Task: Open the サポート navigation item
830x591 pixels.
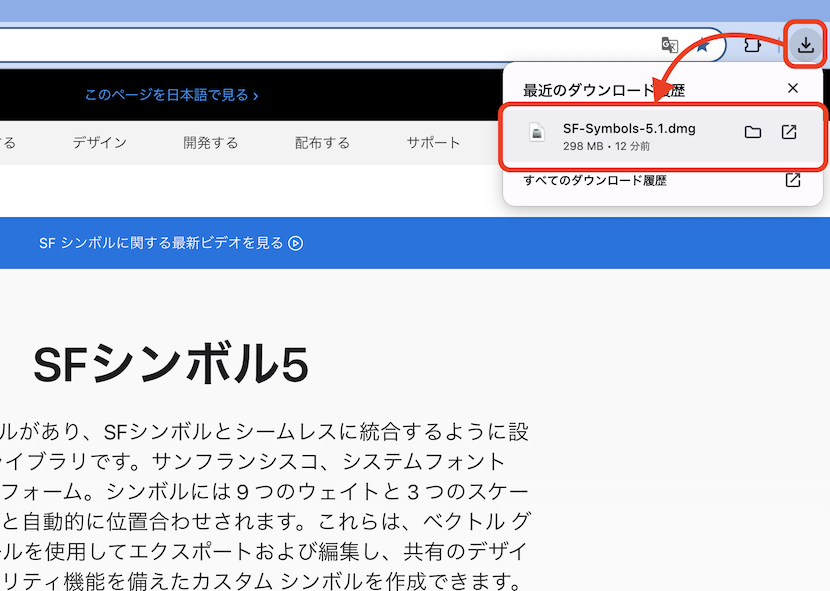Action: [433, 143]
